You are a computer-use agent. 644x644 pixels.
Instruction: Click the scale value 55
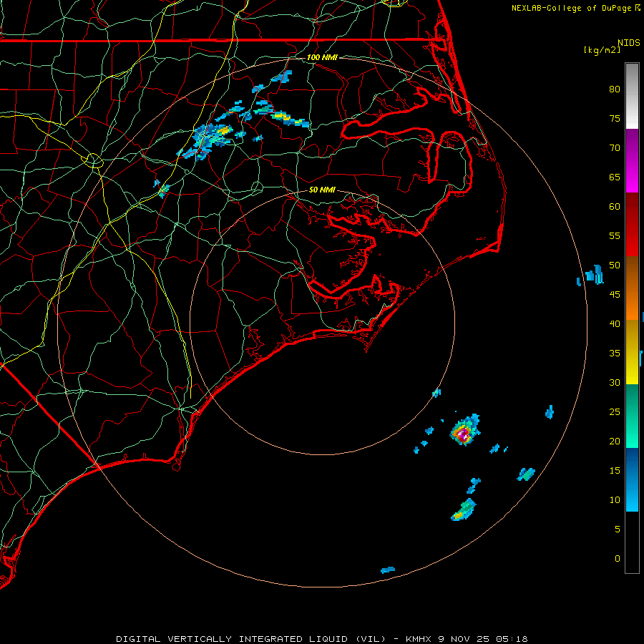click(x=615, y=235)
